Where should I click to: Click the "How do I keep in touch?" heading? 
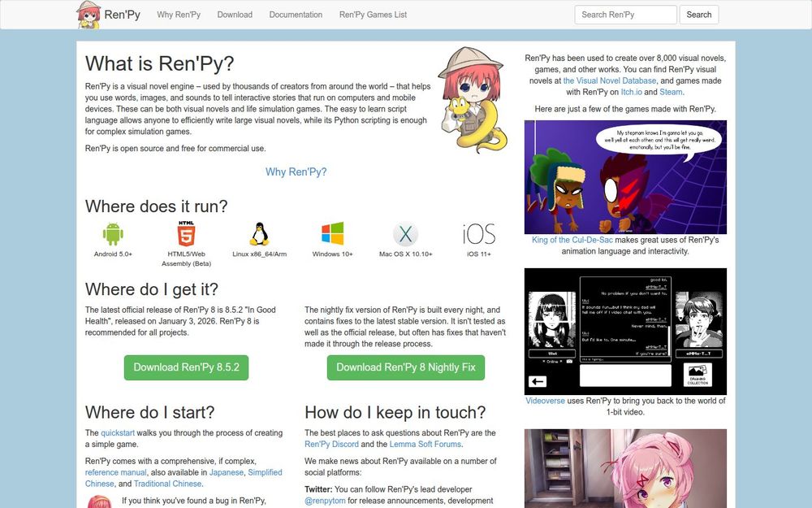[395, 413]
